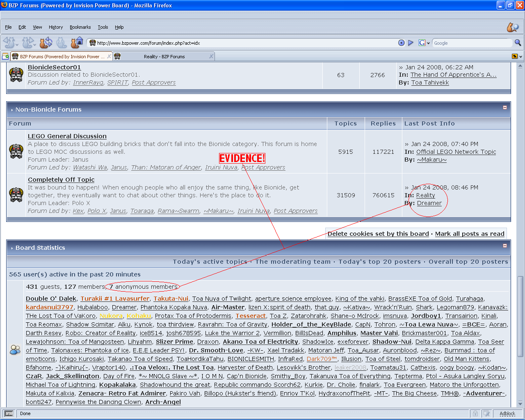This screenshot has width=525, height=420.
Task: Switch to the Reality - BZP Forums tab
Action: click(x=164, y=57)
